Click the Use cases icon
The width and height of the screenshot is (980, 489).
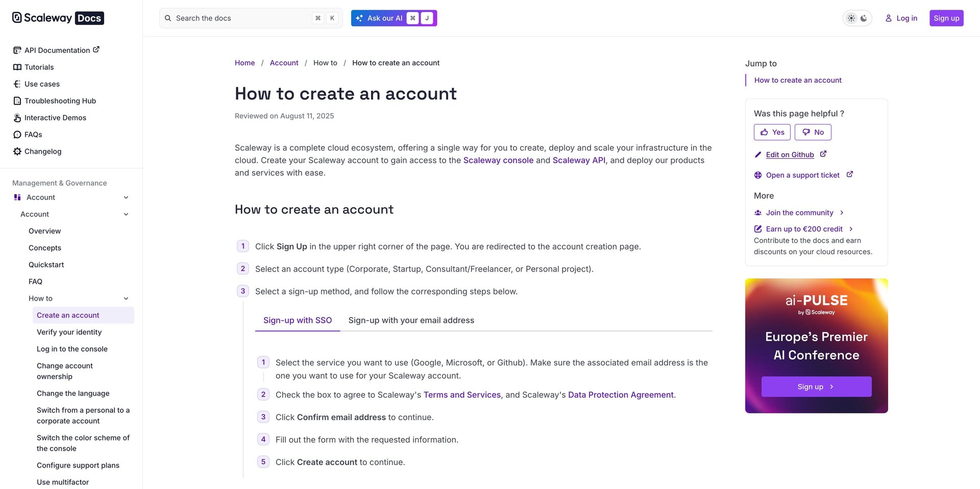click(17, 84)
